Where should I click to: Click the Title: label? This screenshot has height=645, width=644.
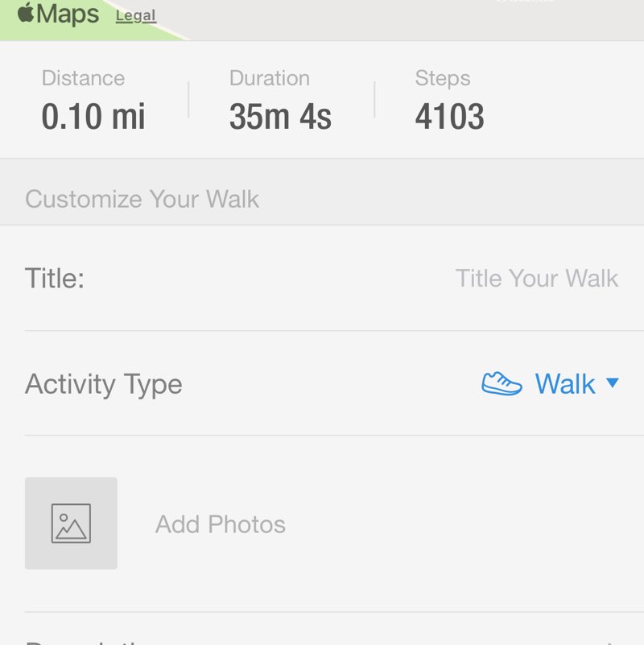(x=55, y=279)
